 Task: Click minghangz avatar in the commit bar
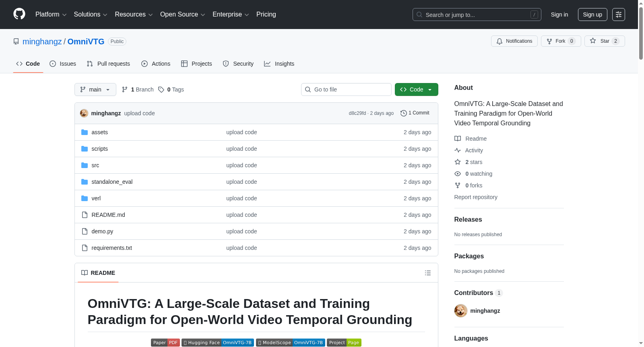[x=84, y=113]
